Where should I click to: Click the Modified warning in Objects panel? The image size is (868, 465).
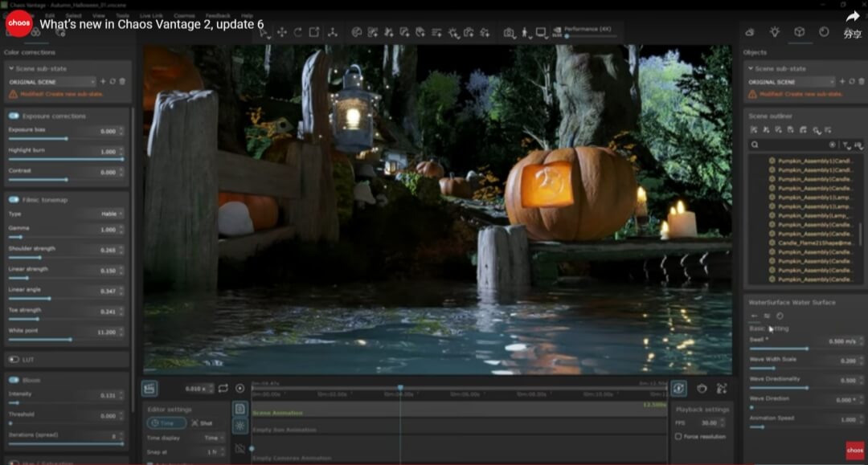[x=796, y=94]
